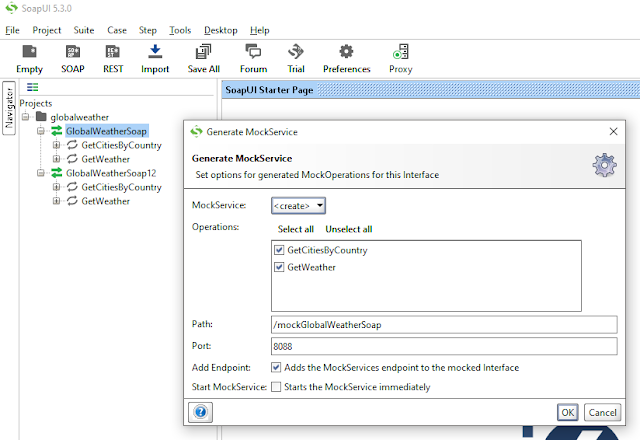
Task: Uncheck the GetCitiesByCountry operation checkbox
Action: coord(279,250)
